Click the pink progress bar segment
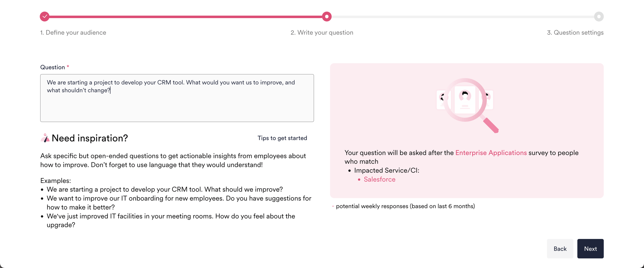This screenshot has width=644, height=268. click(186, 17)
